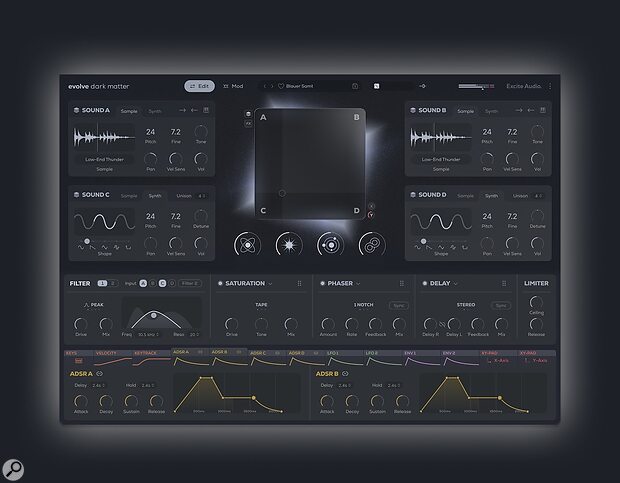Switch Sound B to Synth tab

pos(491,111)
